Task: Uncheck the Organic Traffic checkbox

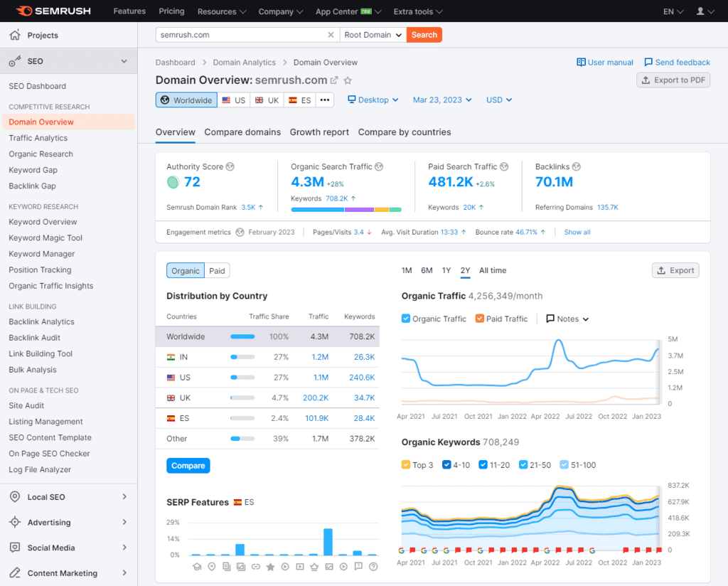Action: 406,319
